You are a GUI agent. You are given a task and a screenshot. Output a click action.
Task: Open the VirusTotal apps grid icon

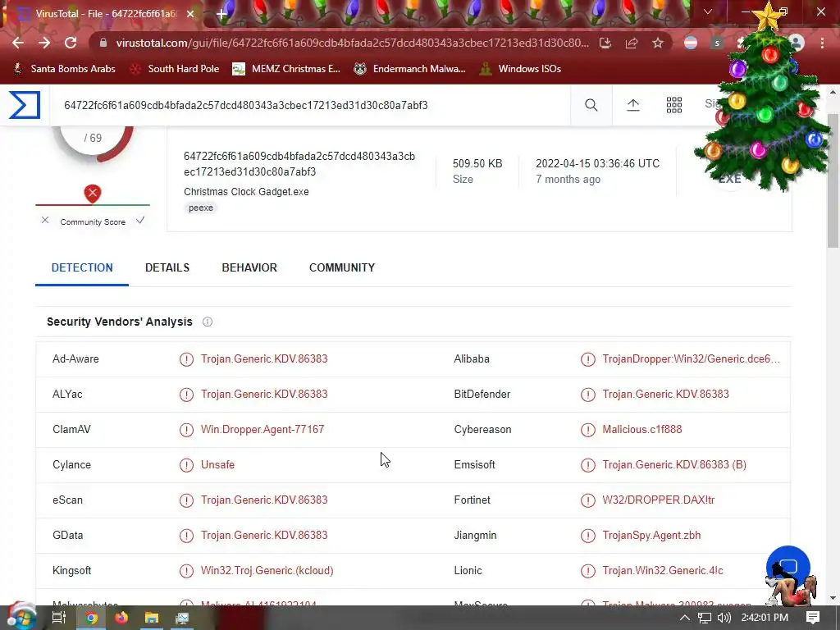(674, 105)
